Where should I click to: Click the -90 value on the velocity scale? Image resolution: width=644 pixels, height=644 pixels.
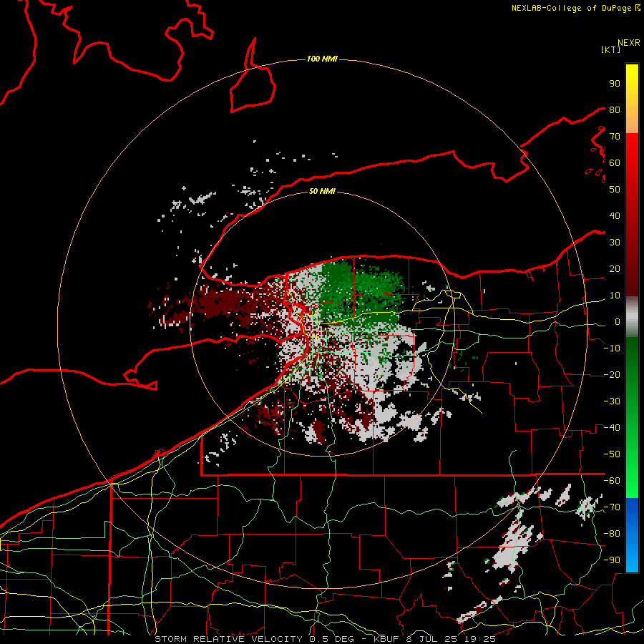click(x=612, y=560)
